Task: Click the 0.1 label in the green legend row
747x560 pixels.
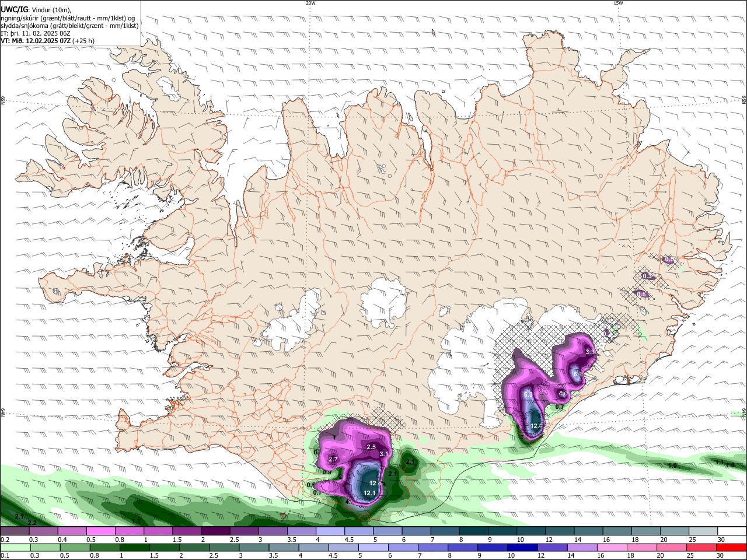Action: click(x=5, y=555)
